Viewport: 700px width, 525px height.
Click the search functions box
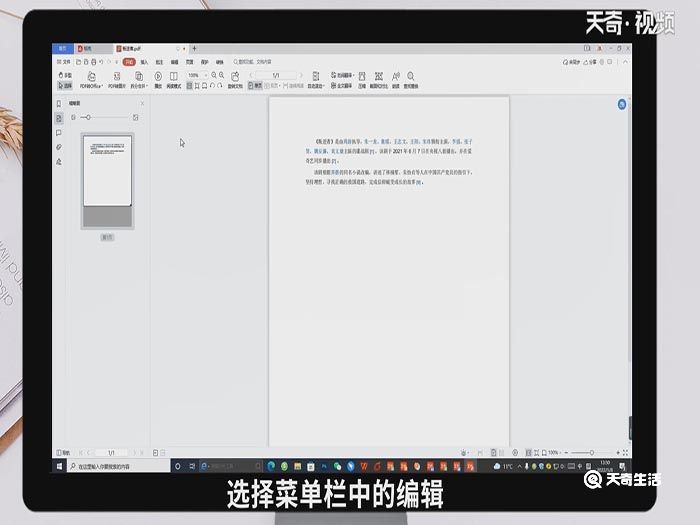pyautogui.click(x=253, y=62)
